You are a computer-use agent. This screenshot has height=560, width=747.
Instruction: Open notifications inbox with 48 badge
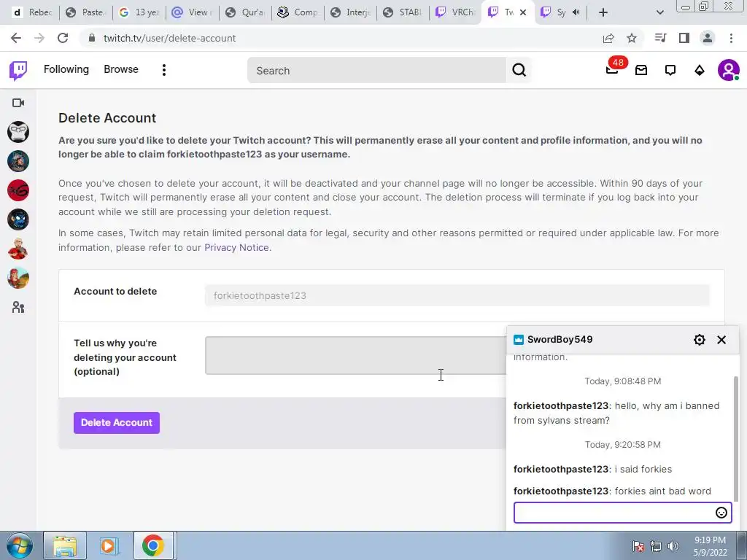613,69
